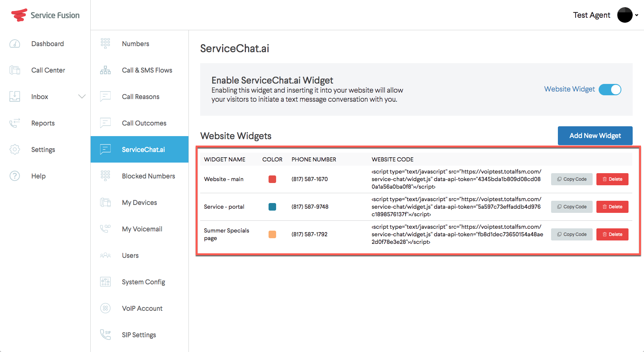
Task: Select the VoIP Account menu label
Action: click(x=142, y=309)
